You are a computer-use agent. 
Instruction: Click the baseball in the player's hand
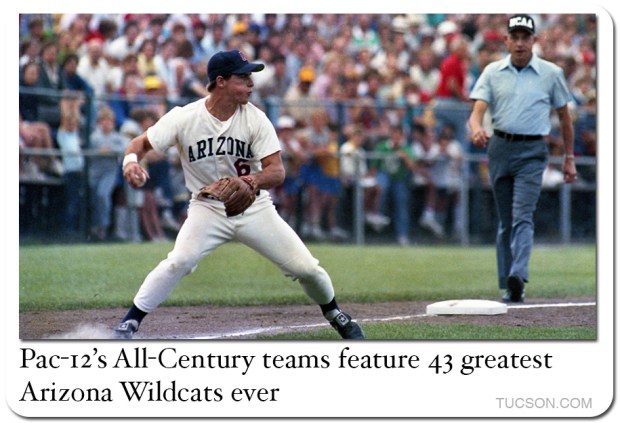[x=140, y=180]
